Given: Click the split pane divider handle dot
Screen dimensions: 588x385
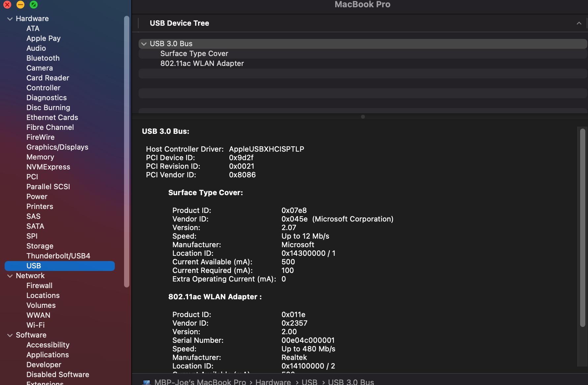Looking at the screenshot, I should [363, 117].
